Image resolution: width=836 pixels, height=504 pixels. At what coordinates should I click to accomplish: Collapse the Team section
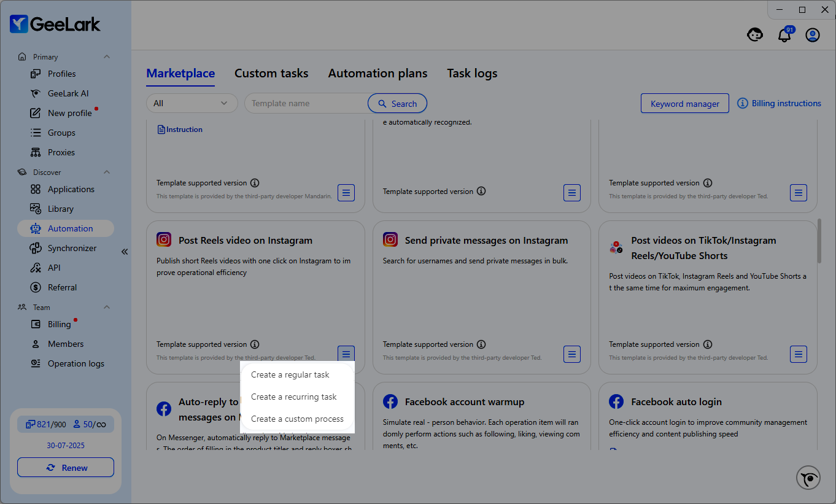point(107,307)
